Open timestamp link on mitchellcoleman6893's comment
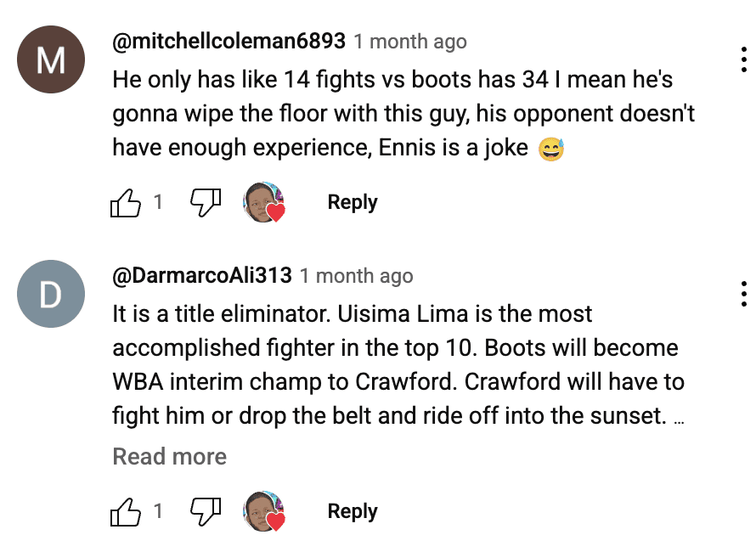 410,42
